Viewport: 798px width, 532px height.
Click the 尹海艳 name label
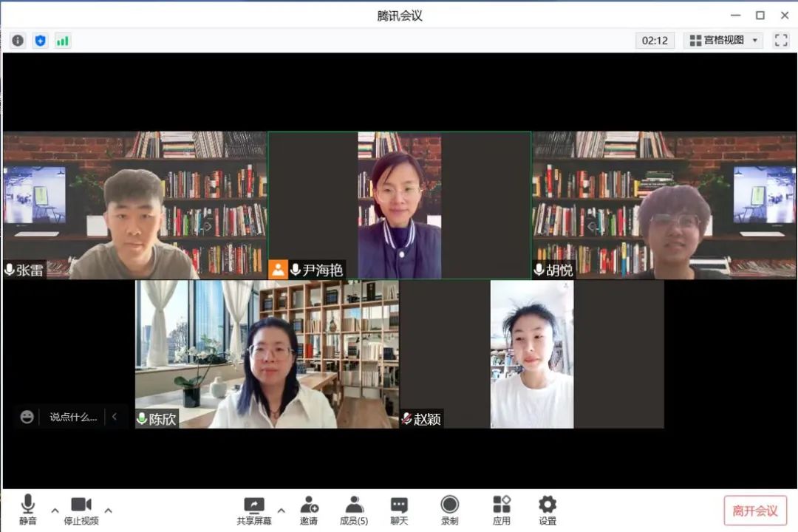pyautogui.click(x=322, y=270)
